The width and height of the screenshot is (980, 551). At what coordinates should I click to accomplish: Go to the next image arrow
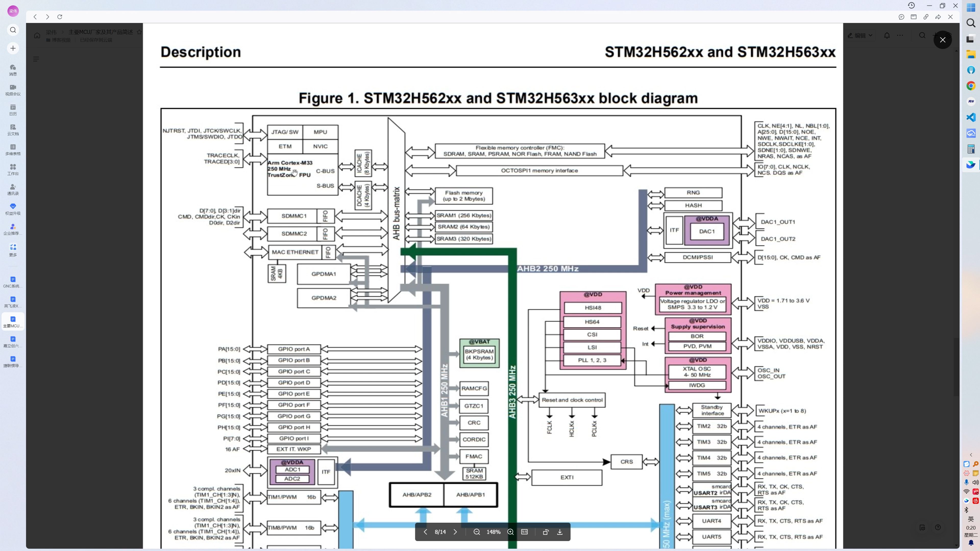455,532
